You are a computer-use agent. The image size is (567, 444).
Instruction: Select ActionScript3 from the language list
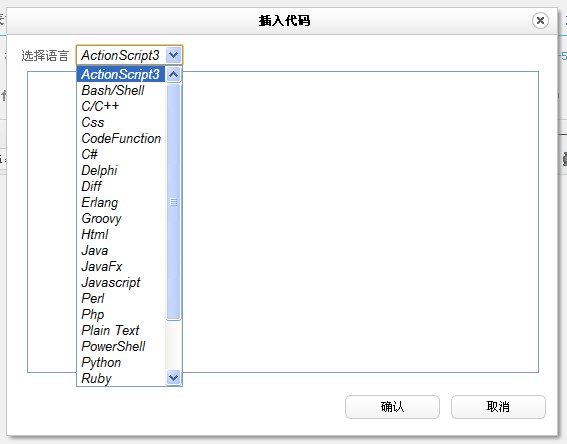(121, 74)
